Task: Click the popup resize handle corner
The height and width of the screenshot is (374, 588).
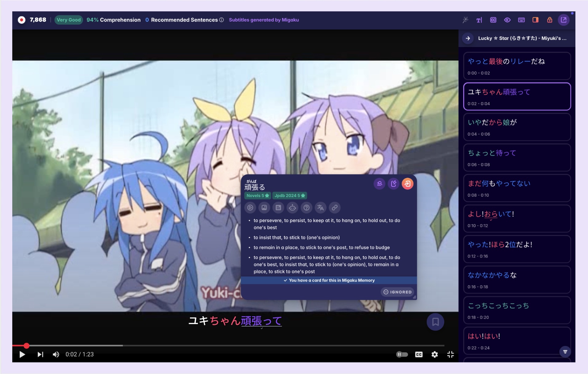Action: pyautogui.click(x=414, y=297)
